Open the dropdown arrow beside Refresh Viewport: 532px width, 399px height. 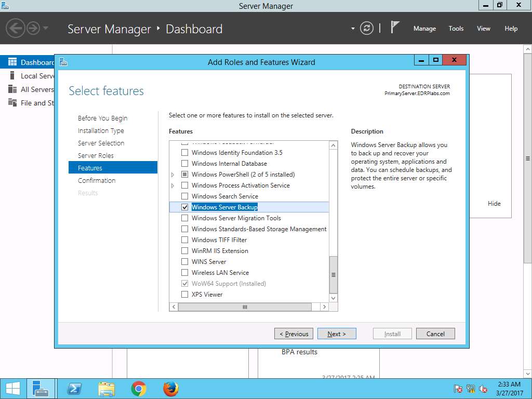353,29
